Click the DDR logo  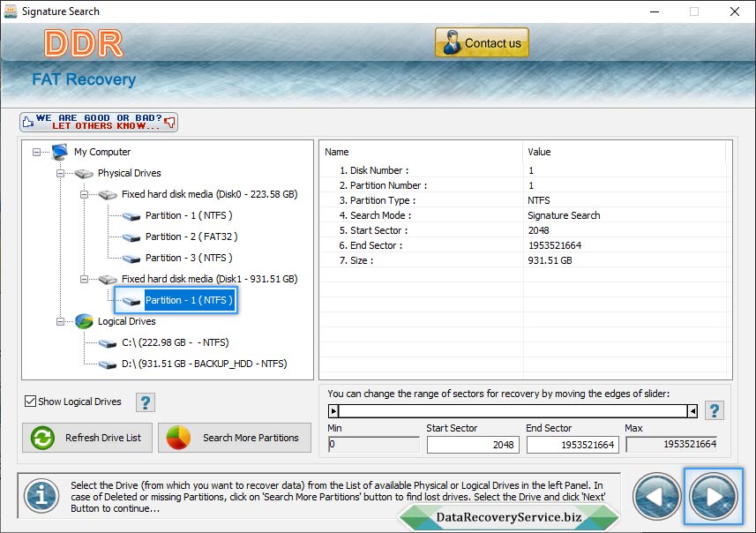pos(84,43)
